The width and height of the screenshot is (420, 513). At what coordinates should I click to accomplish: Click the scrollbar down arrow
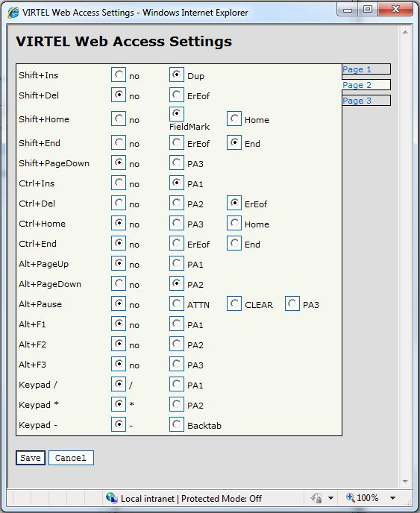405,481
